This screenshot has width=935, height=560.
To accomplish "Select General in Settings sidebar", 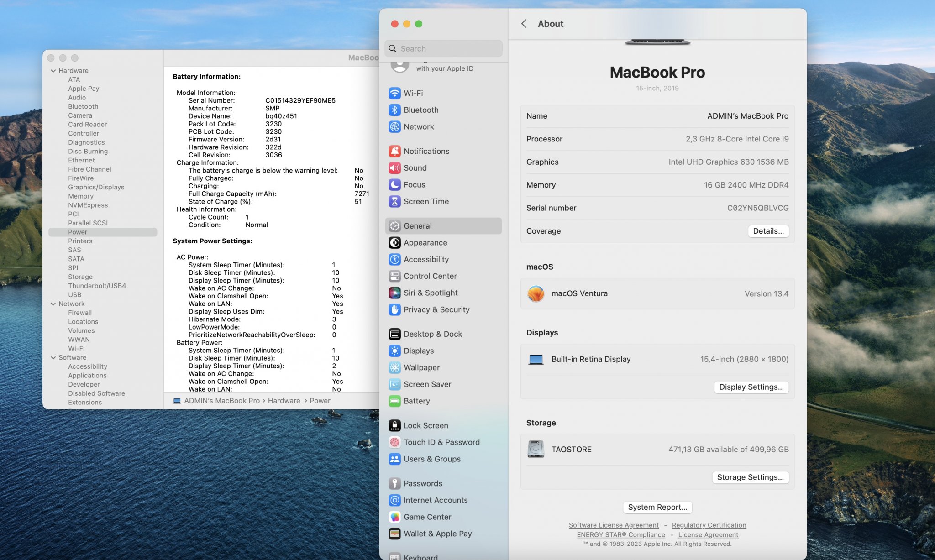I will pyautogui.click(x=443, y=226).
